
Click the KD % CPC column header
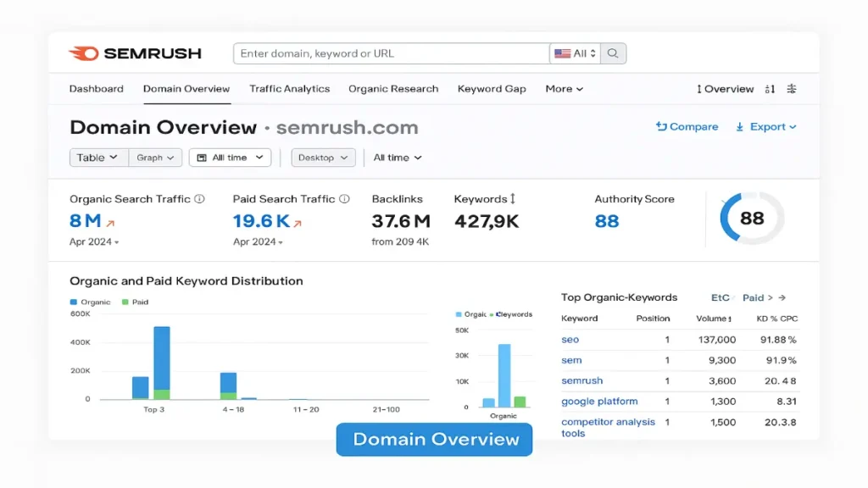(x=776, y=319)
